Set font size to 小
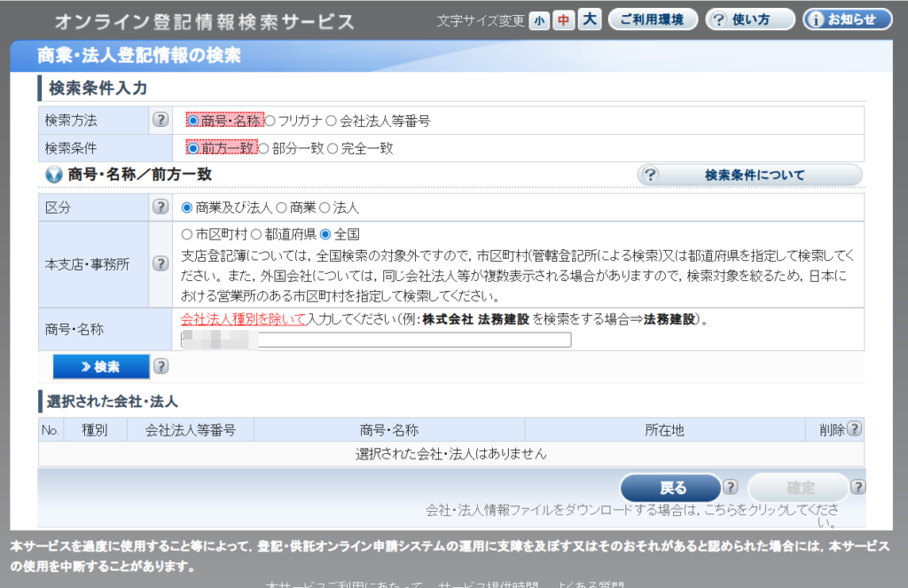 [538, 20]
